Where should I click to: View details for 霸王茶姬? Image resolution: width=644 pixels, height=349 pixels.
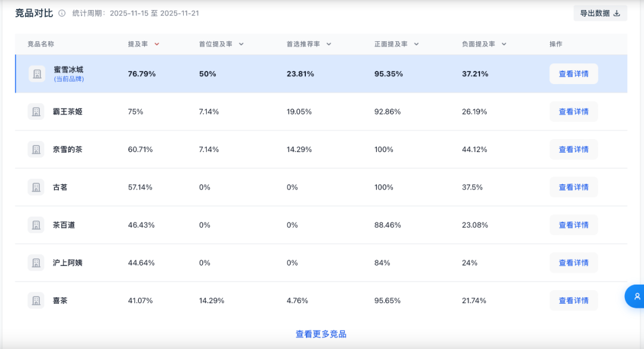tap(574, 112)
